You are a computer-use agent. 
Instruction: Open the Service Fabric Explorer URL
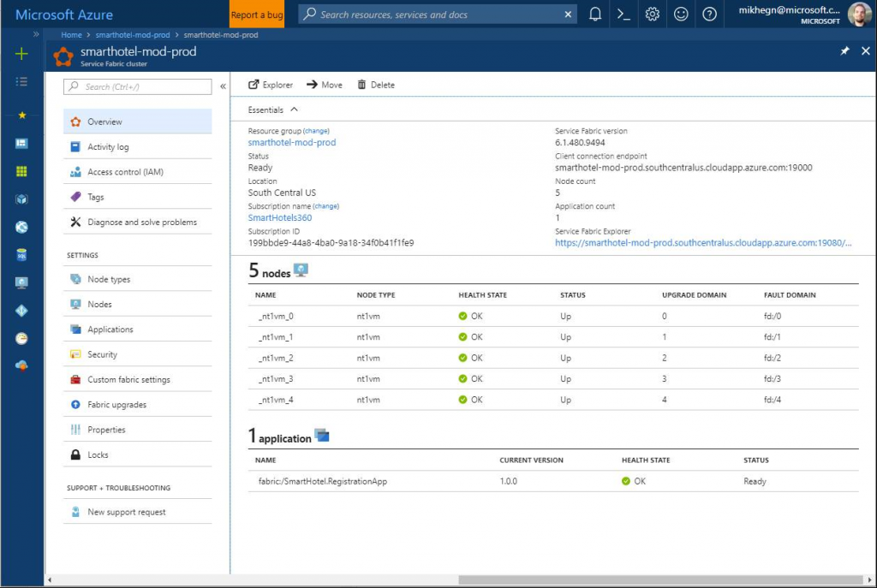coord(703,243)
